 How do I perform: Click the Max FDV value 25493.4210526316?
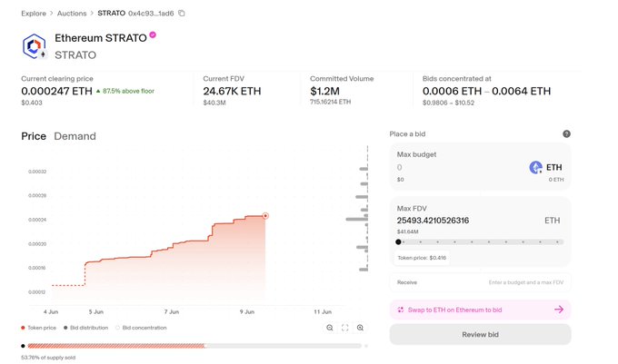click(x=433, y=221)
